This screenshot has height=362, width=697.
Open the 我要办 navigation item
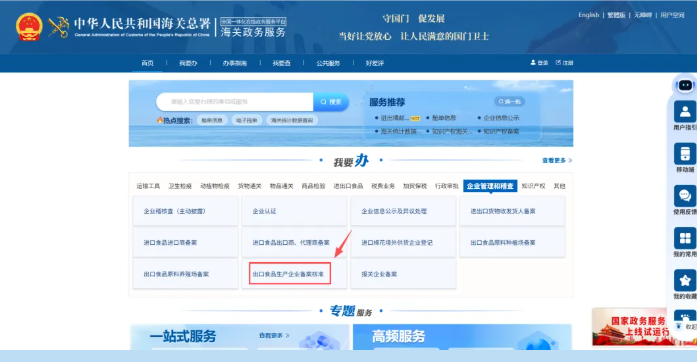pos(188,63)
